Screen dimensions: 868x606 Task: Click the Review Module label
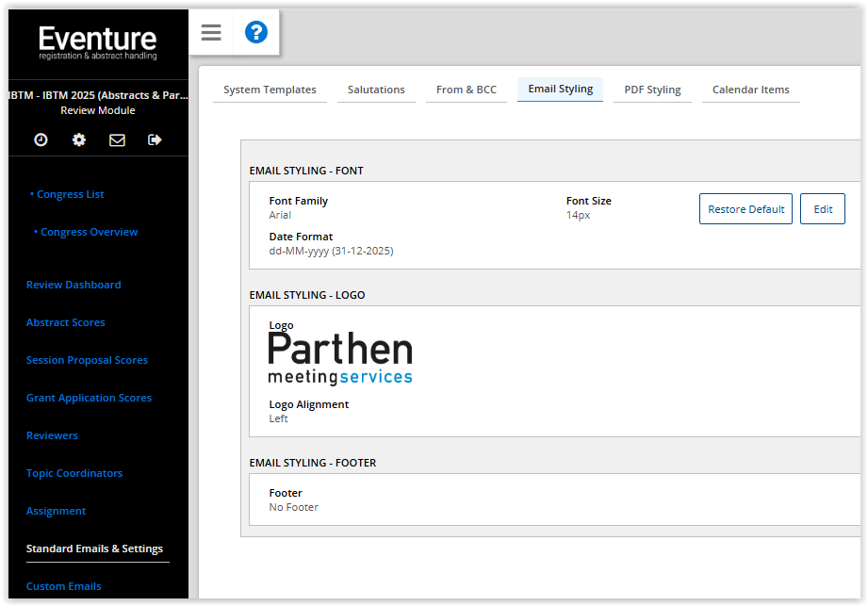pos(98,110)
